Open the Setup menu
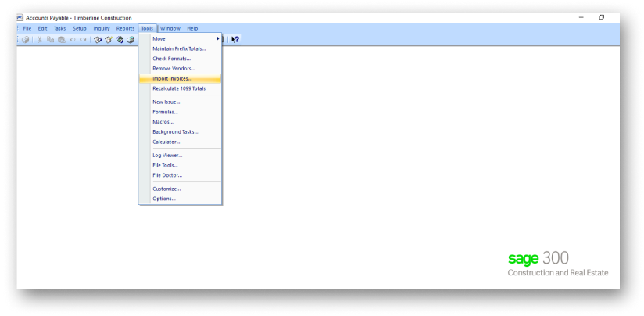 80,28
